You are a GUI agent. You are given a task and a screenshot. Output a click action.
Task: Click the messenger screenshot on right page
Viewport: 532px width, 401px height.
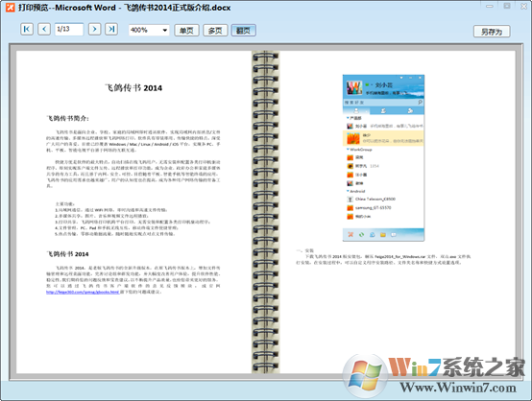[383, 158]
